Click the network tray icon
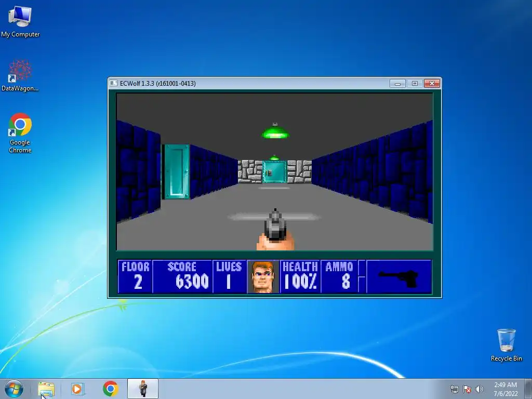This screenshot has width=532, height=399. (454, 389)
